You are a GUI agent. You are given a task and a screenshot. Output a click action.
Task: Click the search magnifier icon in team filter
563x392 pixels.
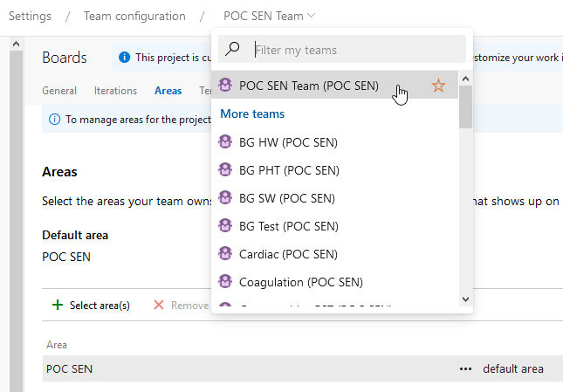[232, 49]
